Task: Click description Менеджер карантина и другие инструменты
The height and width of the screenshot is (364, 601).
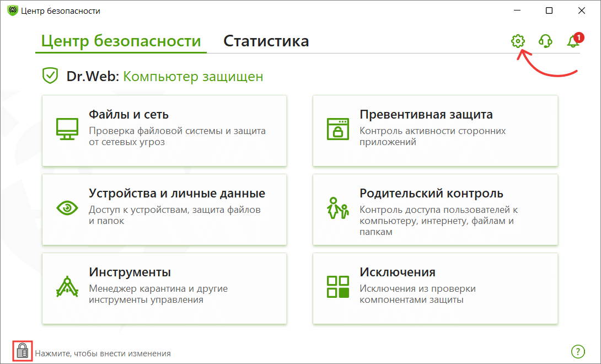Action: (158, 294)
